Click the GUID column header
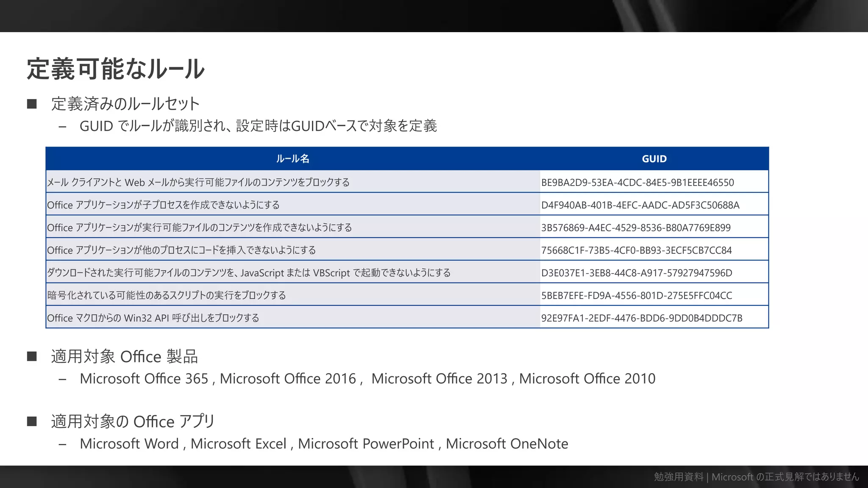Screen dimensions: 868x488 654,159
